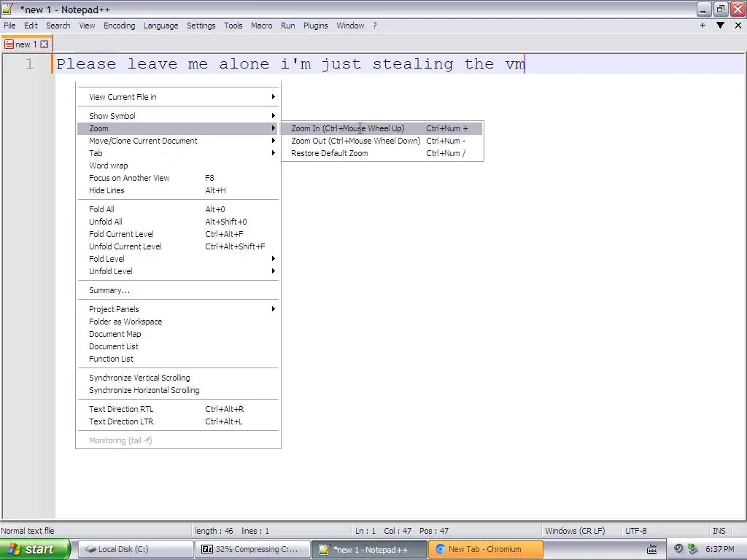This screenshot has height=560, width=747.
Task: Open the Windows start button
Action: pos(35,549)
